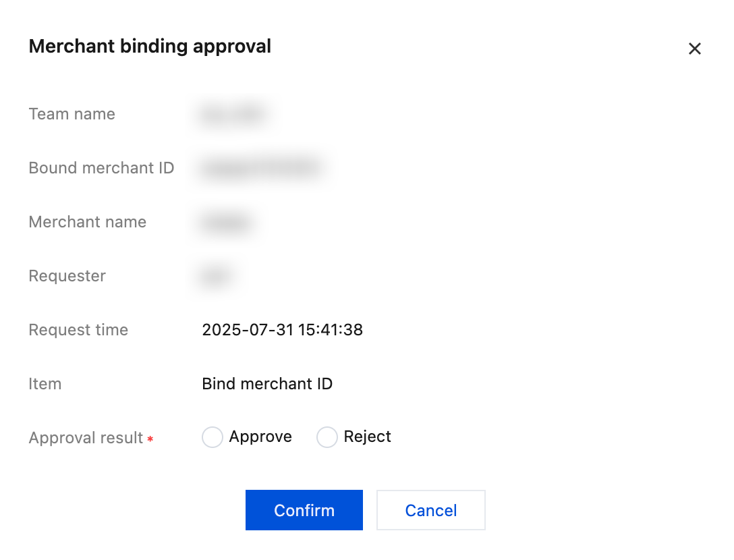Image resolution: width=734 pixels, height=560 pixels.
Task: Click the Request time label
Action: click(x=78, y=330)
